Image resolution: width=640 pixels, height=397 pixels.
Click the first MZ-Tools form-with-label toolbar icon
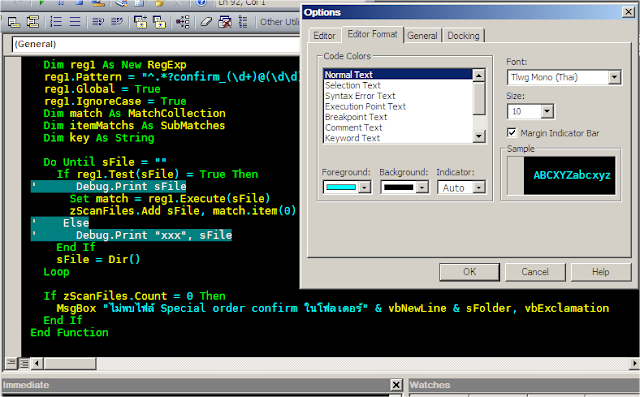(x=13, y=22)
